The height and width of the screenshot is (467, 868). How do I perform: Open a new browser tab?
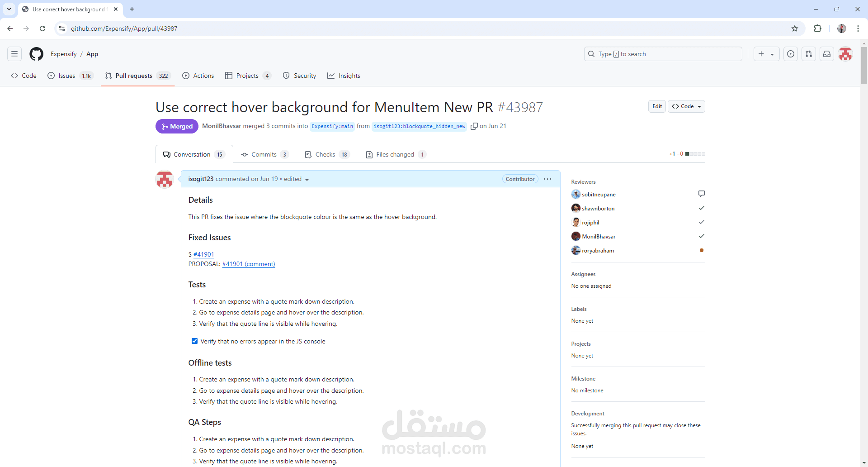[x=132, y=9]
